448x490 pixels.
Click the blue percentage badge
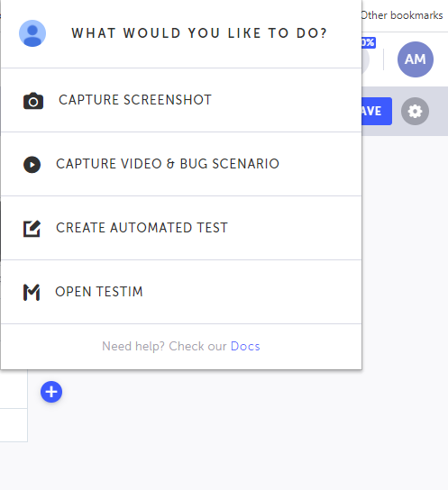tap(369, 42)
